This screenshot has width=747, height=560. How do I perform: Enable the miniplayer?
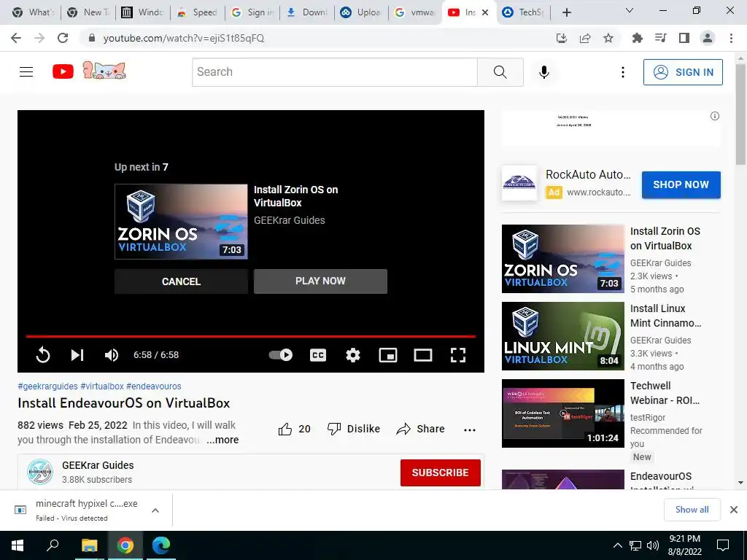point(388,355)
